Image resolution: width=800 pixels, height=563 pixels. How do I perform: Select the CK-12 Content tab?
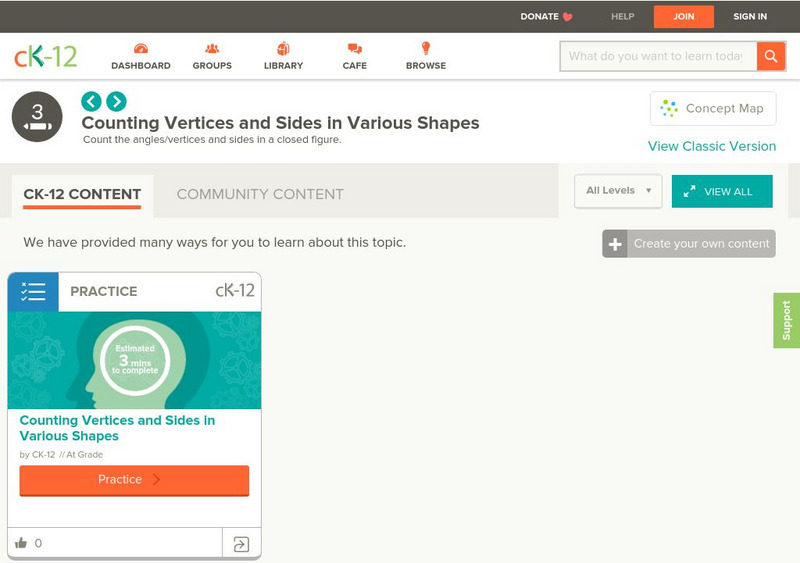[83, 194]
